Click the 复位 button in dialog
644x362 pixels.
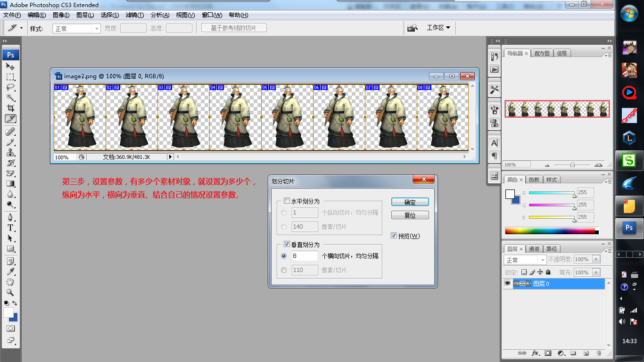tap(410, 215)
